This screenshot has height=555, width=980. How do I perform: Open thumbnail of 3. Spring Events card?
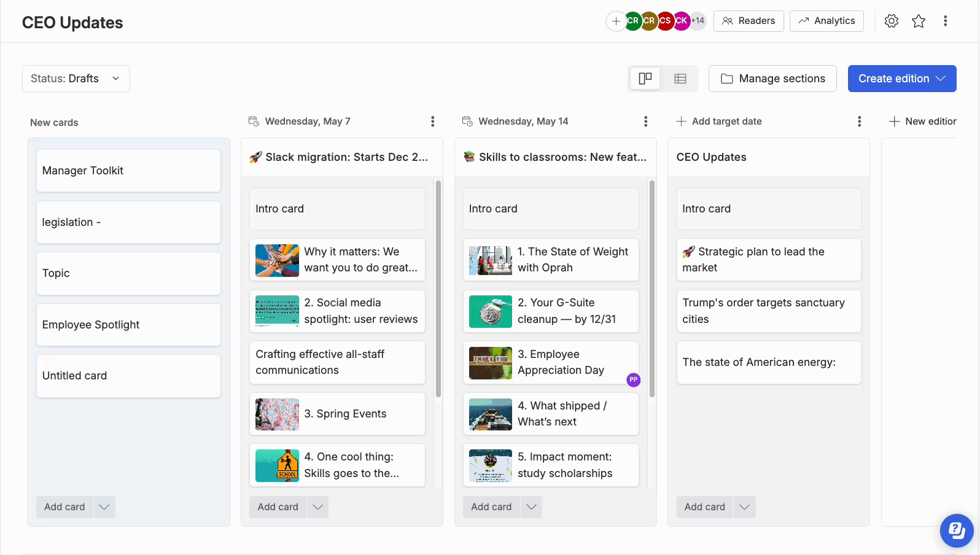pos(277,414)
